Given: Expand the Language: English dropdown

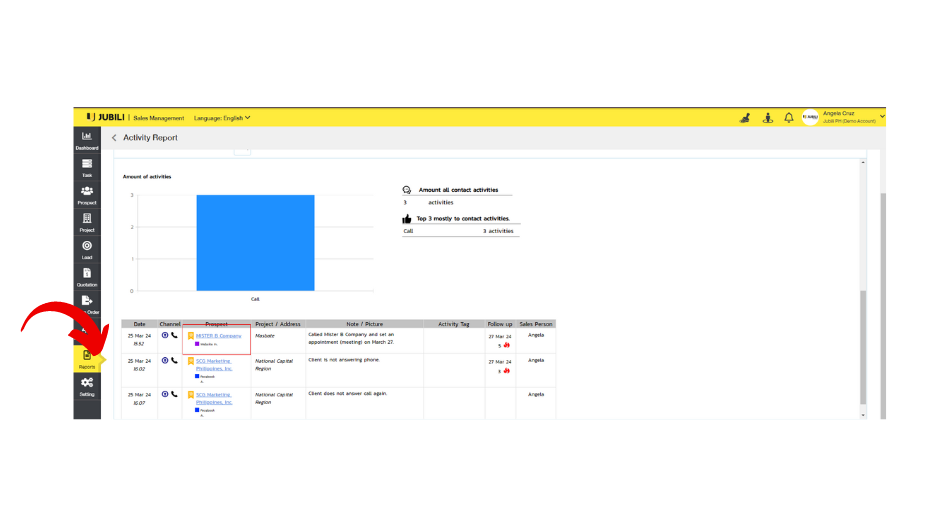Looking at the screenshot, I should [222, 118].
